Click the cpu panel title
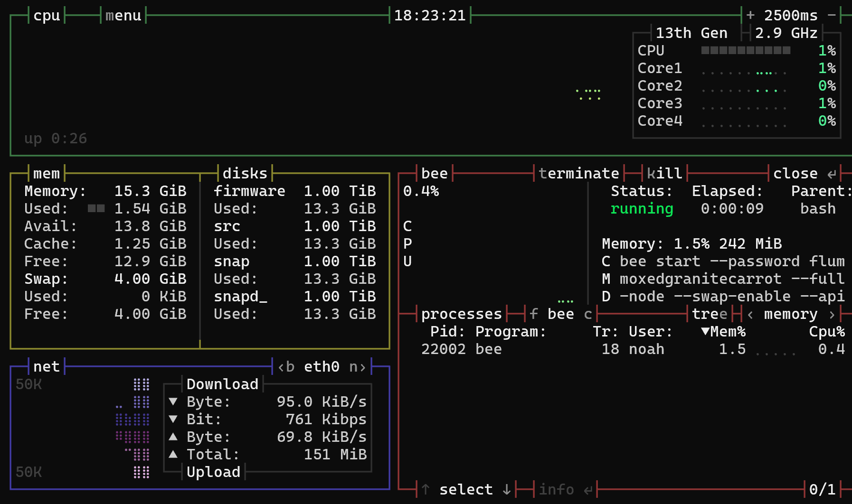Image resolution: width=852 pixels, height=504 pixels. pos(47,16)
